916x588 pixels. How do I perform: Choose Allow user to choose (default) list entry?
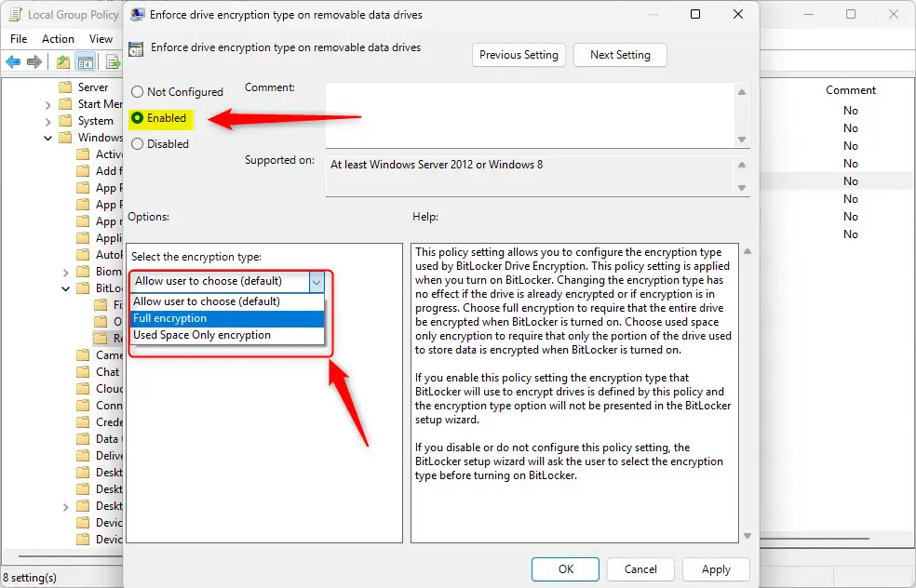pos(227,301)
